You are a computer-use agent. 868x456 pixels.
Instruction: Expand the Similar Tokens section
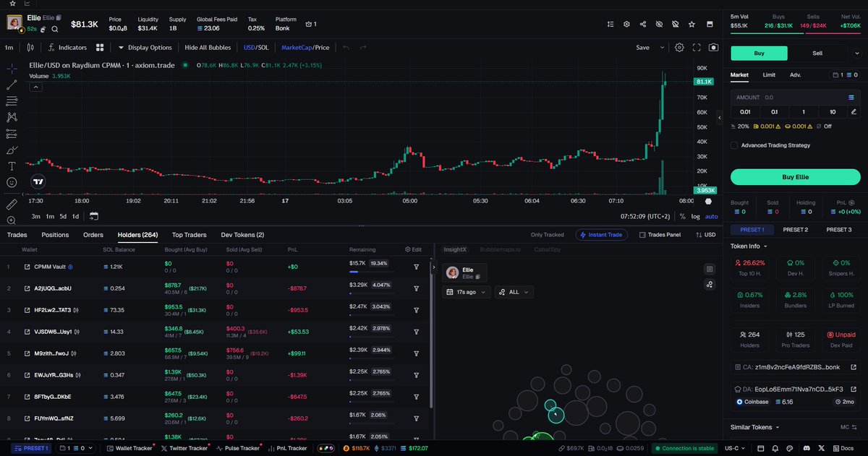click(755, 427)
